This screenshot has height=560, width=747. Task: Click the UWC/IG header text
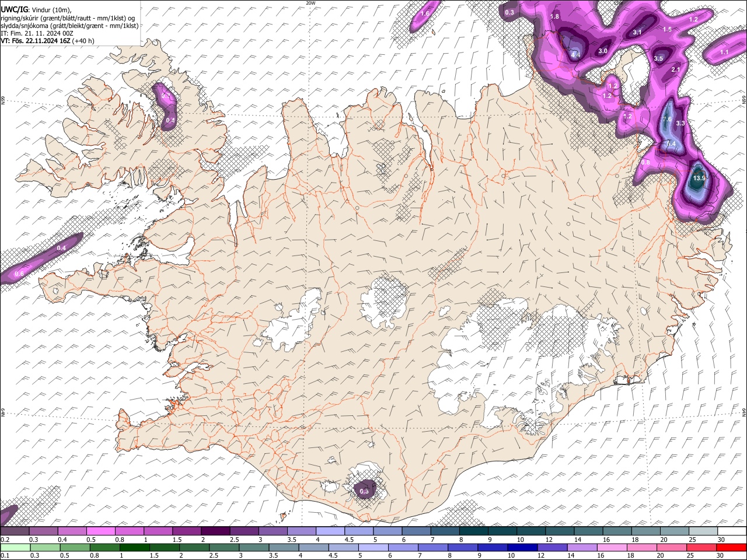15,9
